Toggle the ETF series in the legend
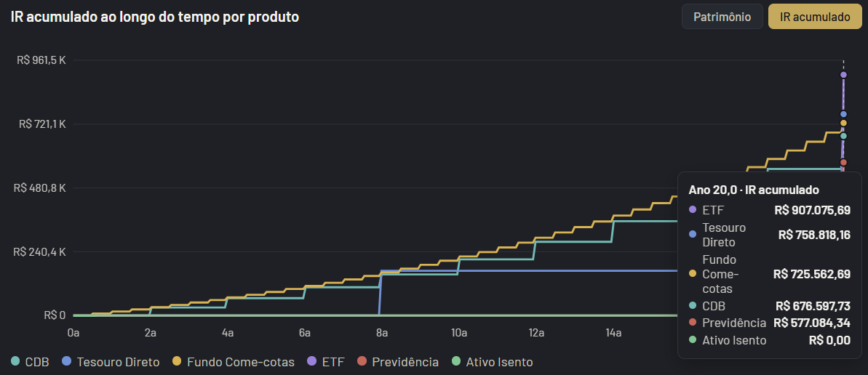The width and height of the screenshot is (868, 375). coord(326,362)
